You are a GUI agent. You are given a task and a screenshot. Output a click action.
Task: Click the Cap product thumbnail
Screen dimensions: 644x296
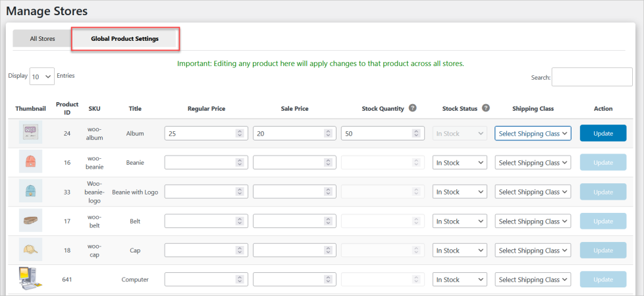pyautogui.click(x=30, y=250)
